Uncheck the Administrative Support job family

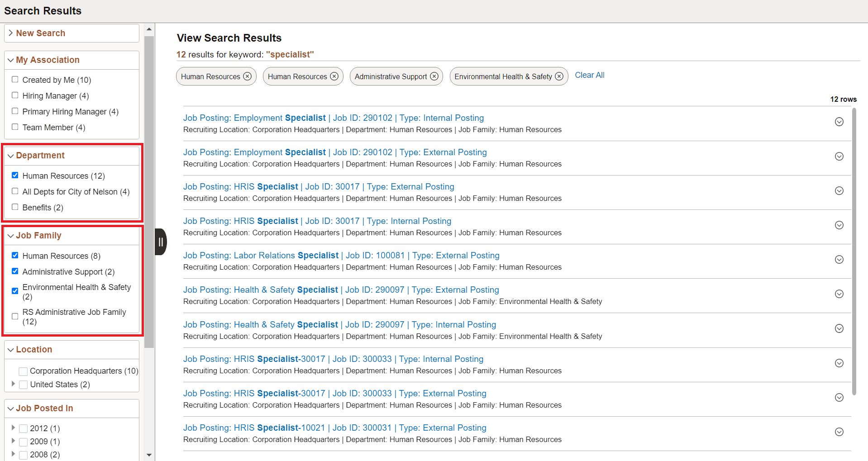click(15, 271)
